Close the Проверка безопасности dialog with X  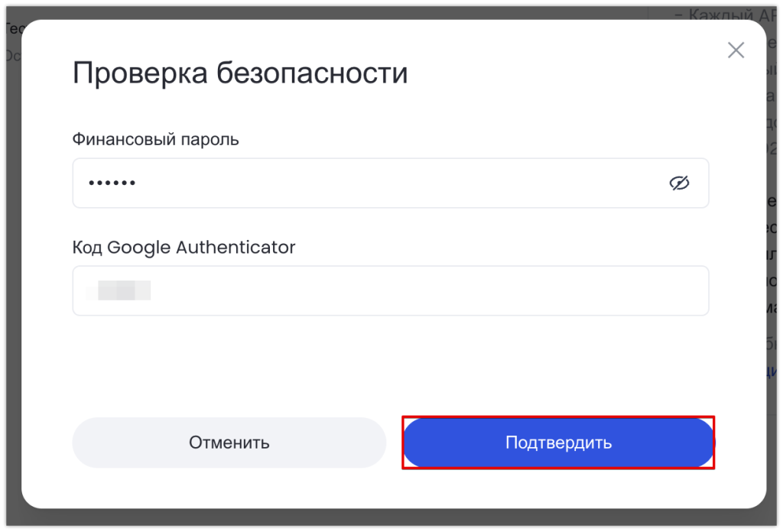(736, 50)
